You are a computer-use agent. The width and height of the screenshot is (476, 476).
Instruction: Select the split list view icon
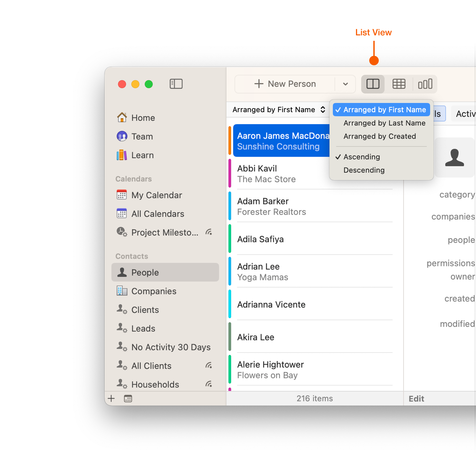click(x=373, y=84)
